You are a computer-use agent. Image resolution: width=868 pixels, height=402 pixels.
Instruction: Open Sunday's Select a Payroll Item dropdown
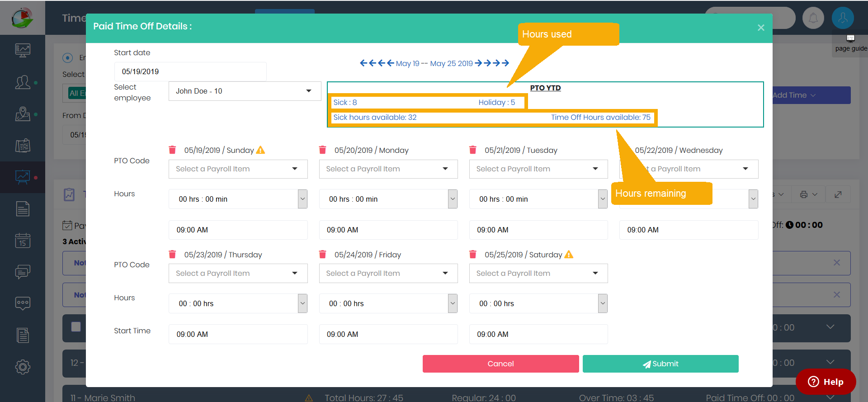click(x=238, y=169)
